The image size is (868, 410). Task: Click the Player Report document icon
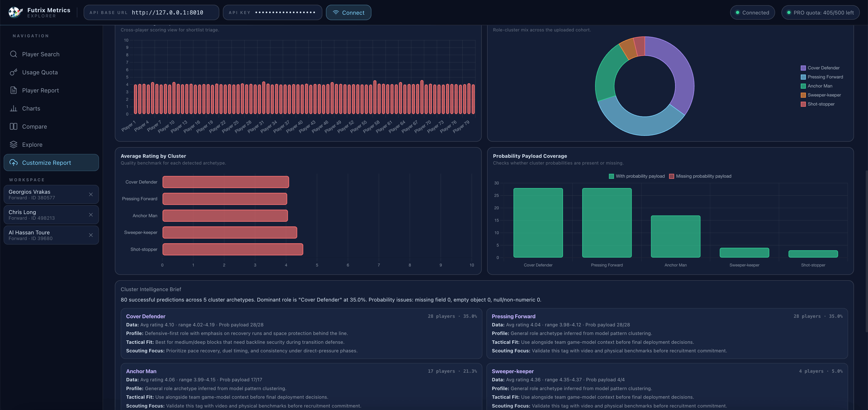click(x=14, y=90)
